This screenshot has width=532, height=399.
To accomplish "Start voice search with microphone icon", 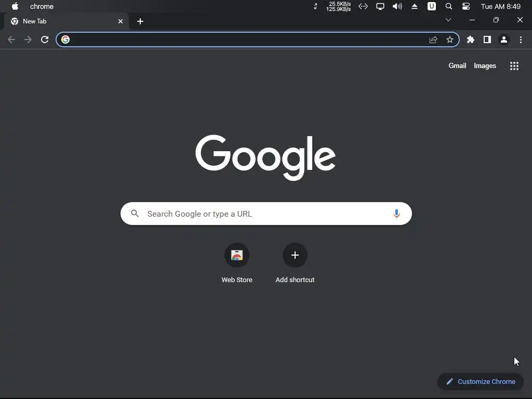I will click(x=396, y=214).
